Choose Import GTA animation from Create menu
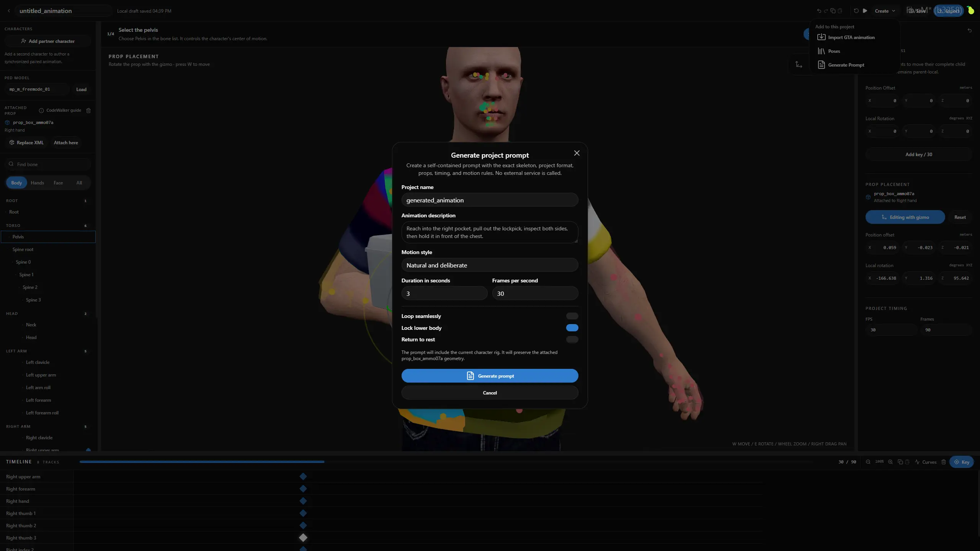 pyautogui.click(x=851, y=37)
